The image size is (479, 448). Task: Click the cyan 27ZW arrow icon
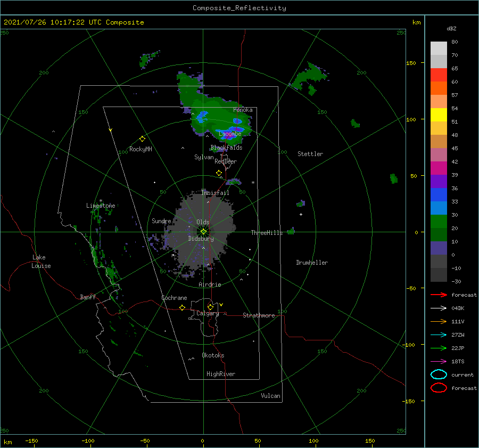tap(439, 335)
